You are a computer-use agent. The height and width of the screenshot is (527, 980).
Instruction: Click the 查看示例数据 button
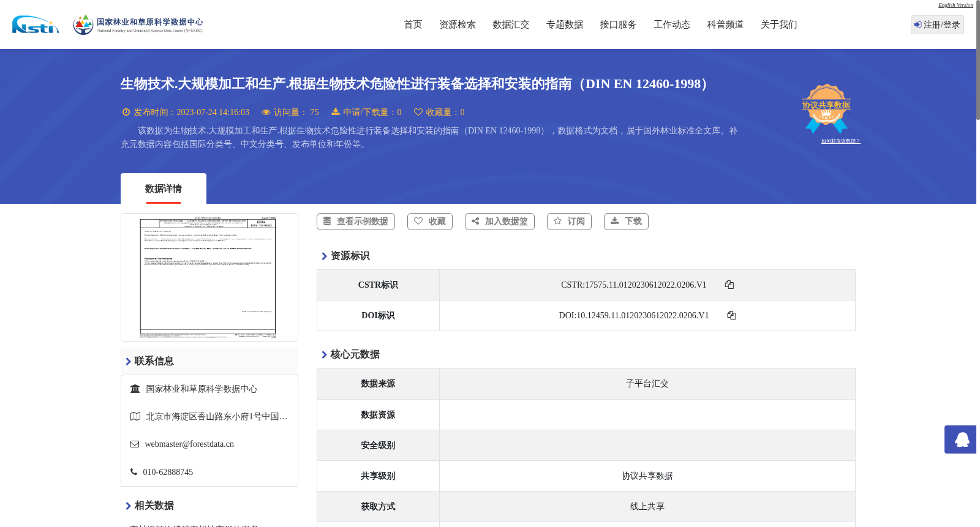click(356, 222)
